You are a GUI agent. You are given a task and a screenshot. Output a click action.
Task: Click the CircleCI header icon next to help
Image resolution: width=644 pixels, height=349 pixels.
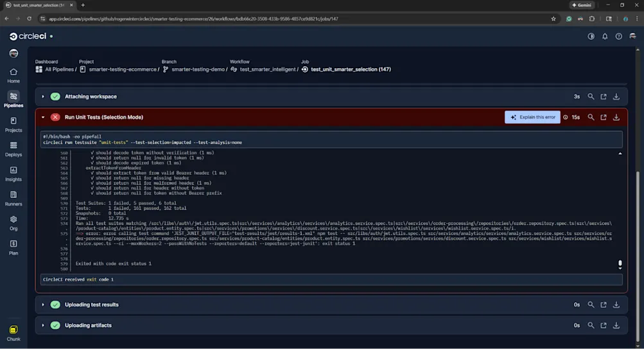pyautogui.click(x=632, y=36)
